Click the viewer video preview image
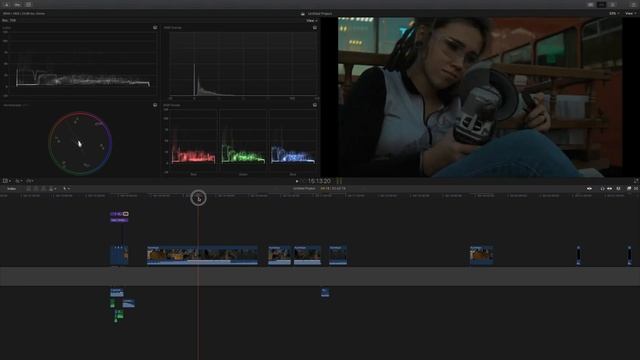Screen dimensions: 640x360 coord(480,97)
